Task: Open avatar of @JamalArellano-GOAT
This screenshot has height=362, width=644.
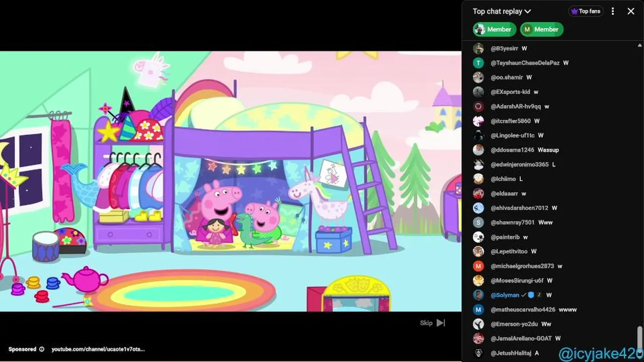Action: [478, 338]
